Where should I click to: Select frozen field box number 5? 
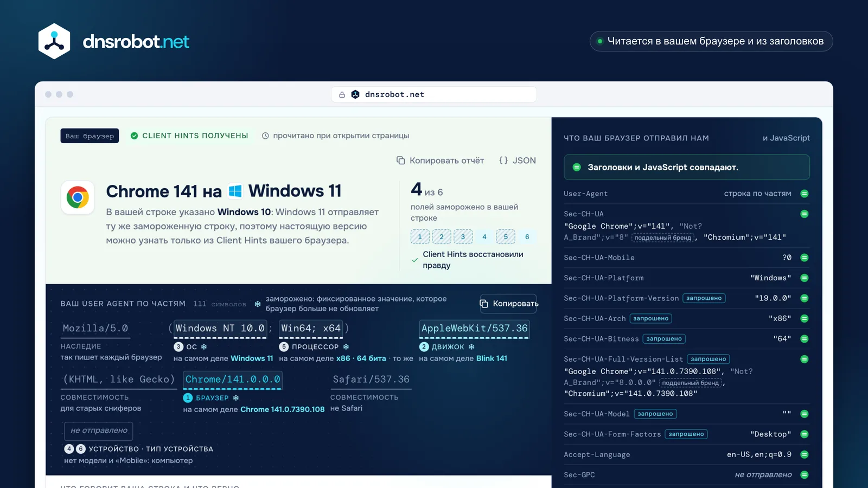point(506,237)
